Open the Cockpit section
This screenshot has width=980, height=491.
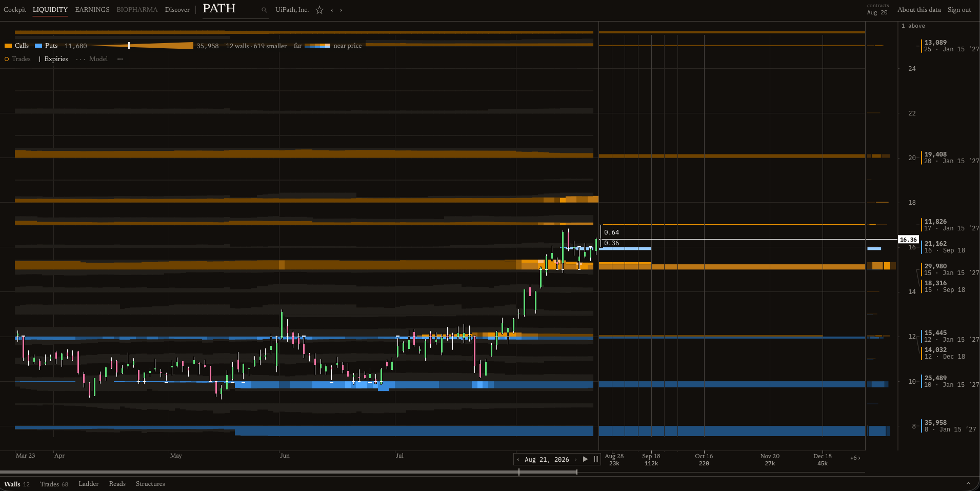pyautogui.click(x=15, y=10)
